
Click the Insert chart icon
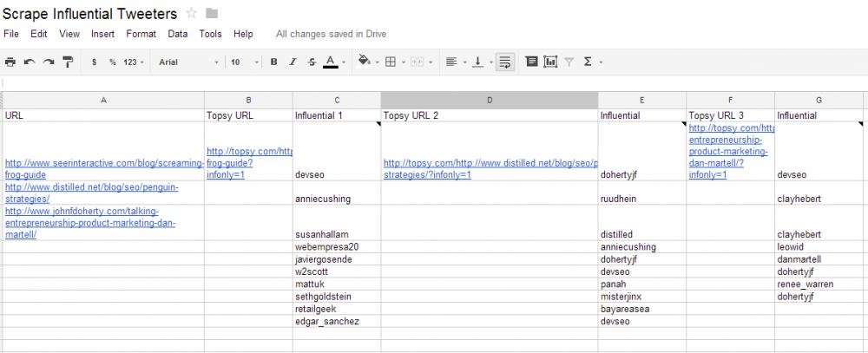coord(549,62)
